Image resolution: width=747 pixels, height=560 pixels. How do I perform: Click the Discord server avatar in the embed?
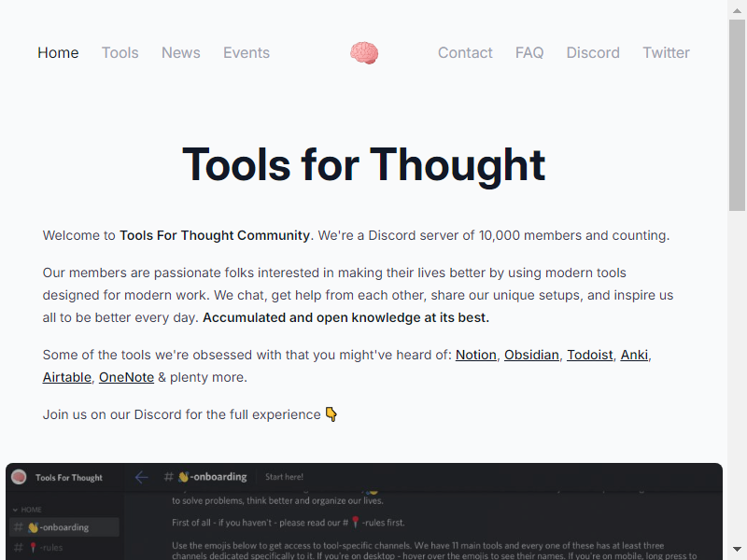pos(19,477)
